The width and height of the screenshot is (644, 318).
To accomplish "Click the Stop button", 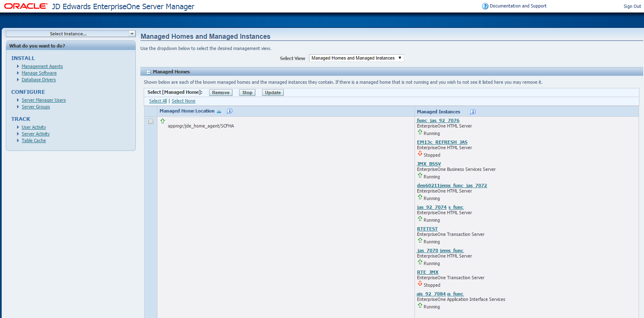I will pos(247,93).
